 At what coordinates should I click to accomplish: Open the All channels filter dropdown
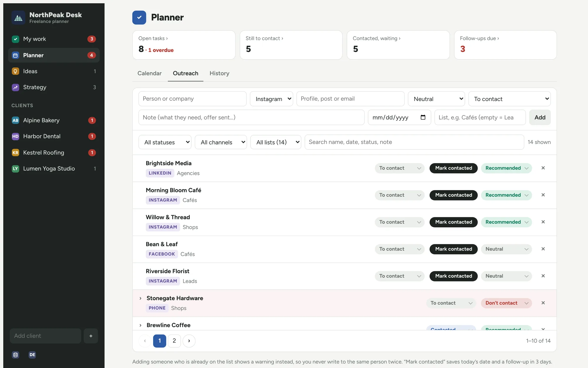point(221,142)
